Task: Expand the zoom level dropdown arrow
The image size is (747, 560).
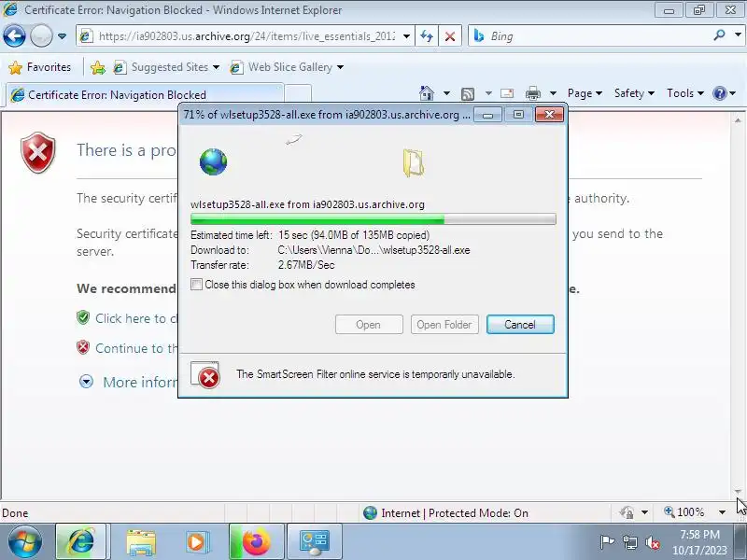Action: [x=722, y=512]
